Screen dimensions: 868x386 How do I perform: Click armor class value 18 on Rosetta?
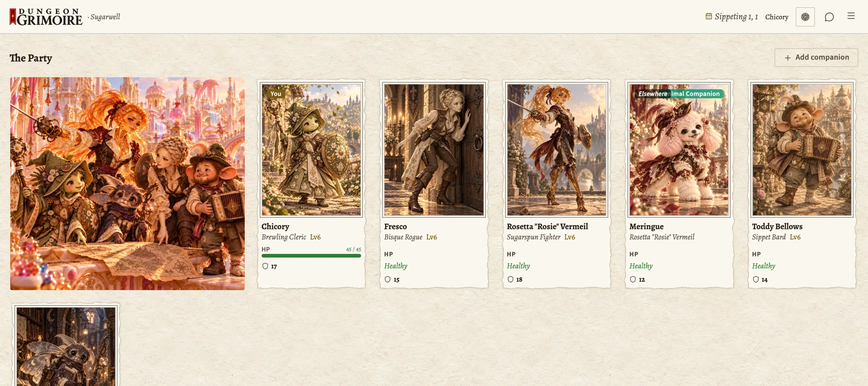519,280
